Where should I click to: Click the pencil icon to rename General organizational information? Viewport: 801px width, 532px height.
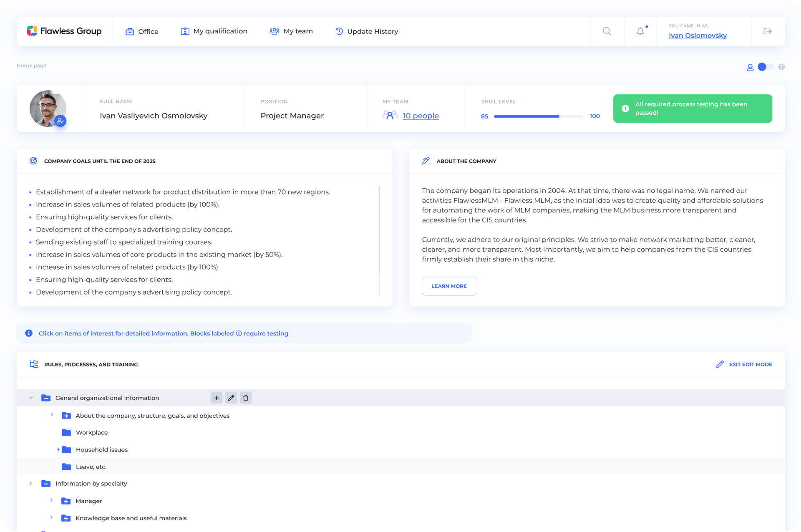pos(231,398)
